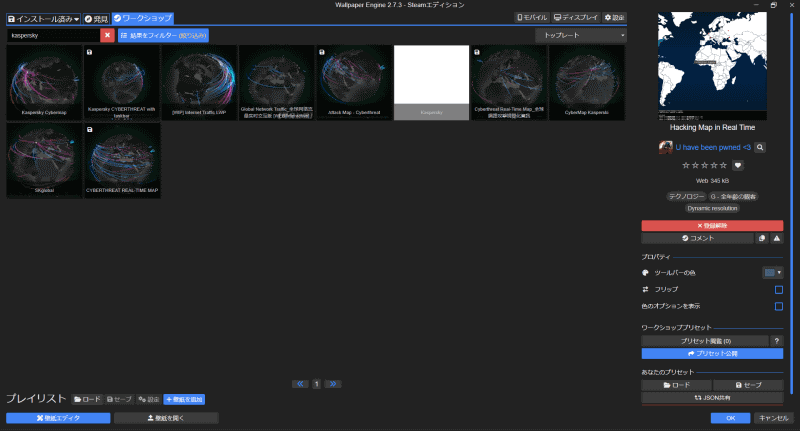The height and width of the screenshot is (431, 800).
Task: Click the JSON共有 share button
Action: (712, 398)
